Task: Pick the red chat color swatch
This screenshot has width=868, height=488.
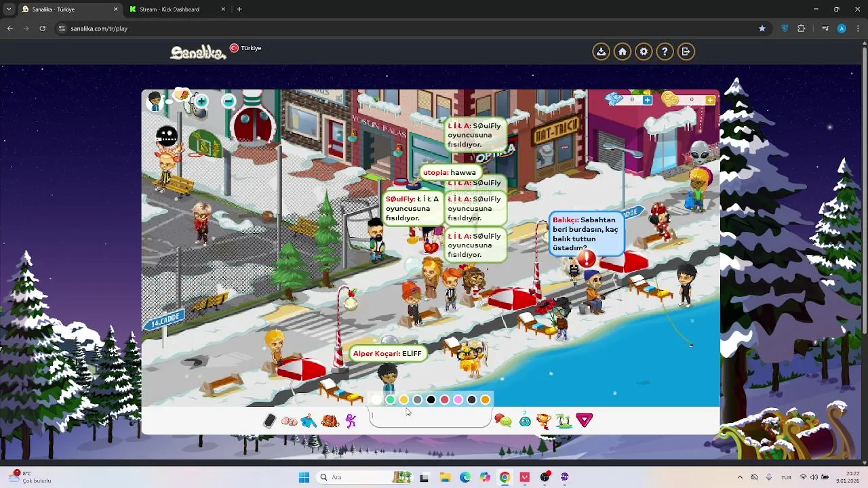Action: [x=444, y=400]
